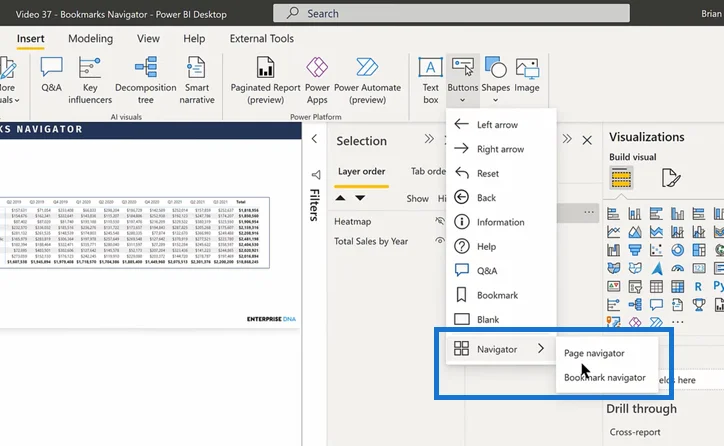This screenshot has width=724, height=446.
Task: Click Power Apps in Power Platform group
Action: [317, 80]
